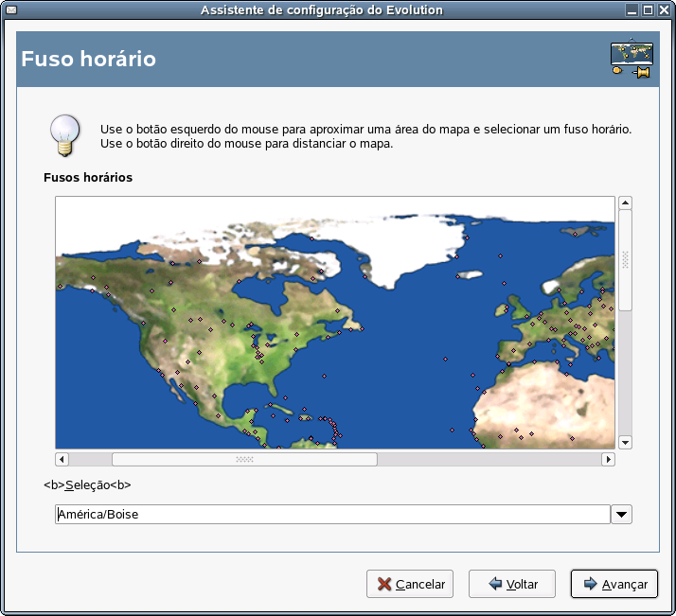The width and height of the screenshot is (676, 616).
Task: Open the timezone selection dropdown arrow
Action: pyautogui.click(x=621, y=515)
